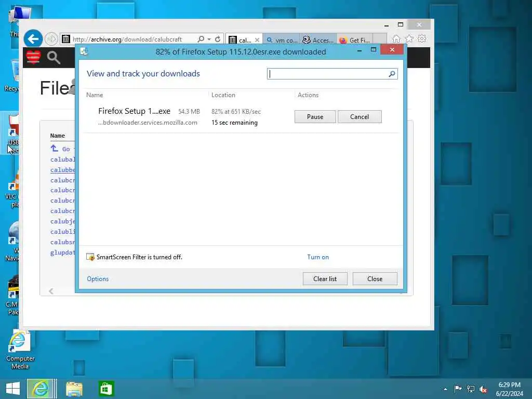Click the browser back arrow button

tap(33, 38)
